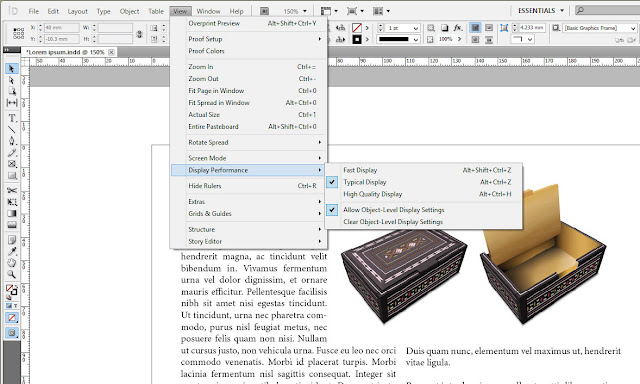Open the File menu

pos(33,11)
